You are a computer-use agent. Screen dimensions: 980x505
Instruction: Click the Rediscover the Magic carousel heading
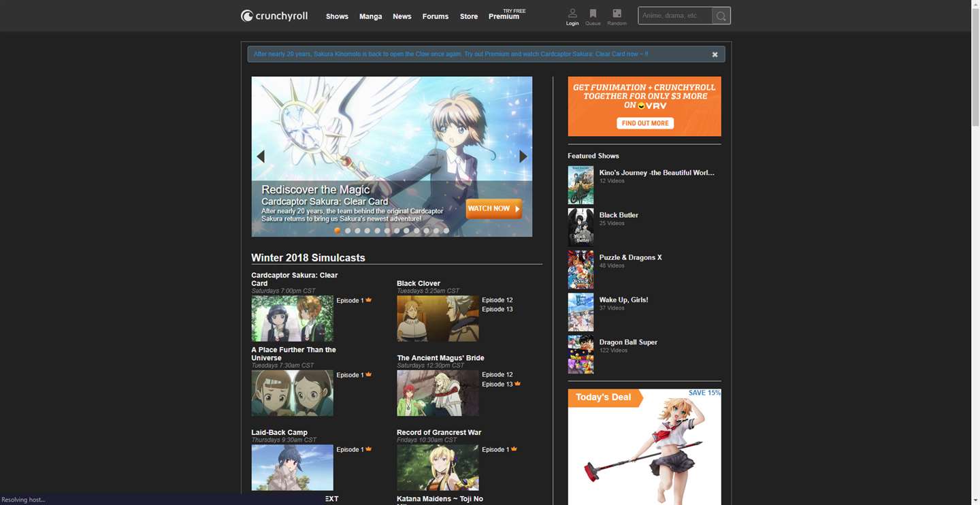tap(316, 190)
